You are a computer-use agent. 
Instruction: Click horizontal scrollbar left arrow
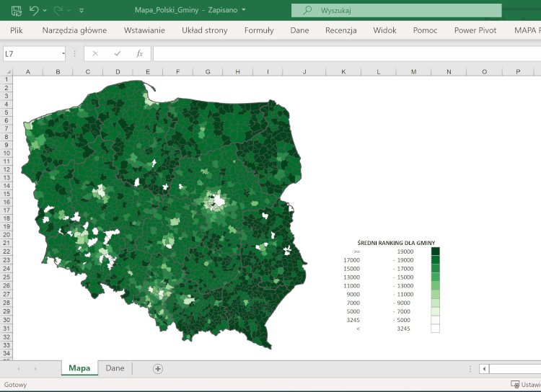pyautogui.click(x=485, y=368)
